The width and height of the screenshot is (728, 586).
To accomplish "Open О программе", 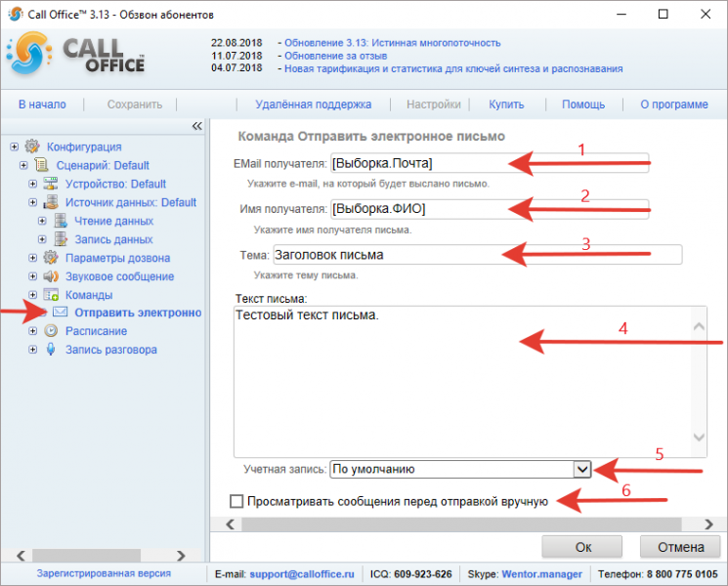I will coord(674,105).
